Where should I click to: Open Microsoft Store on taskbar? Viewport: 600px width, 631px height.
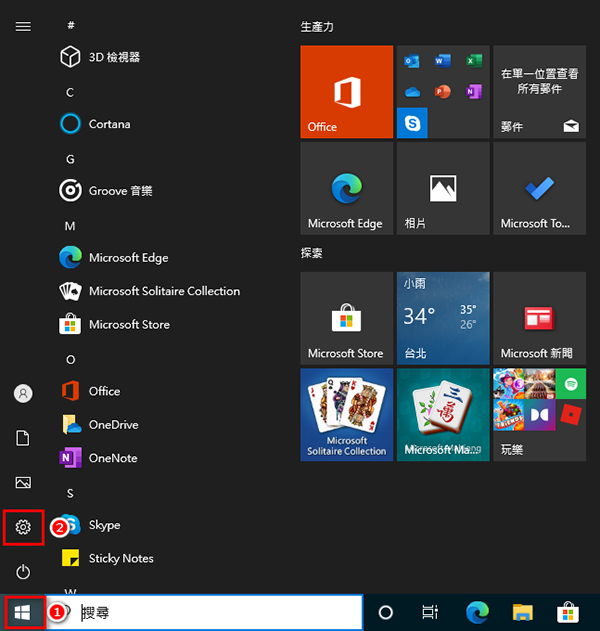[568, 612]
